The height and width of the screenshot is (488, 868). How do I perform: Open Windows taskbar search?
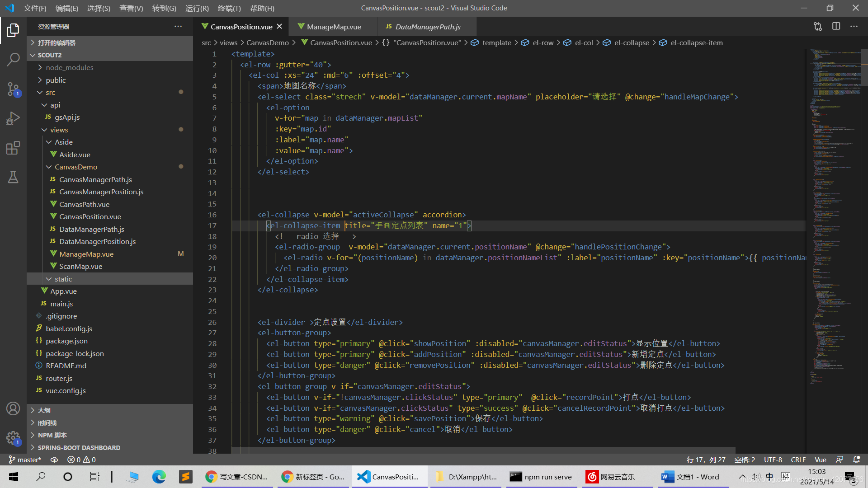click(41, 477)
